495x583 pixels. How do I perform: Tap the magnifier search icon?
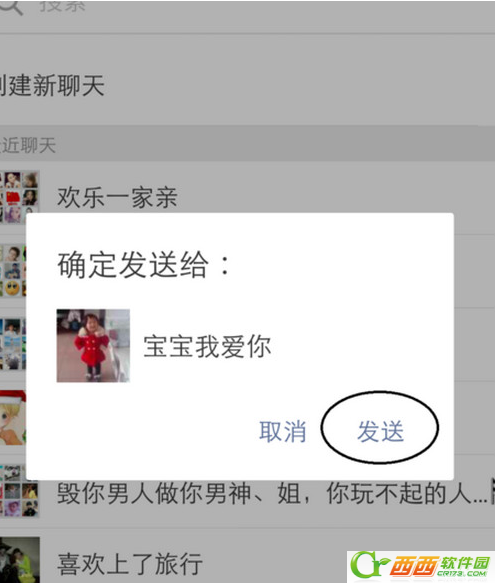[x=10, y=6]
